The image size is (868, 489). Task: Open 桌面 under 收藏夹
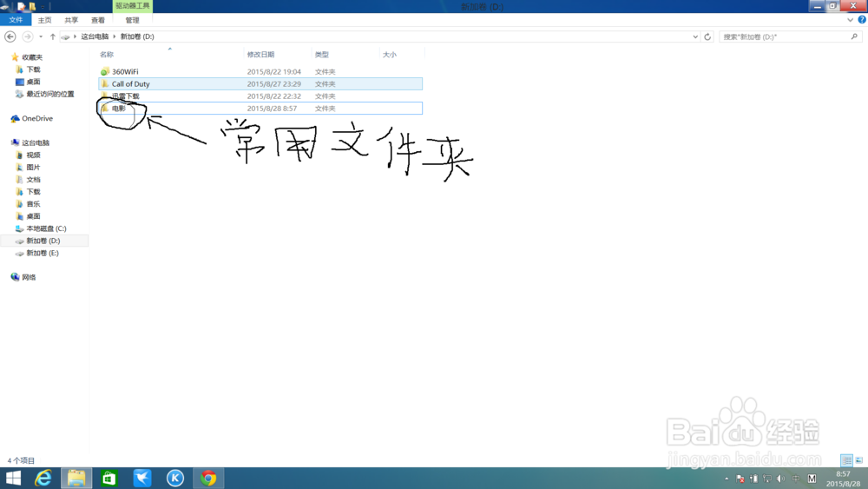pyautogui.click(x=33, y=82)
